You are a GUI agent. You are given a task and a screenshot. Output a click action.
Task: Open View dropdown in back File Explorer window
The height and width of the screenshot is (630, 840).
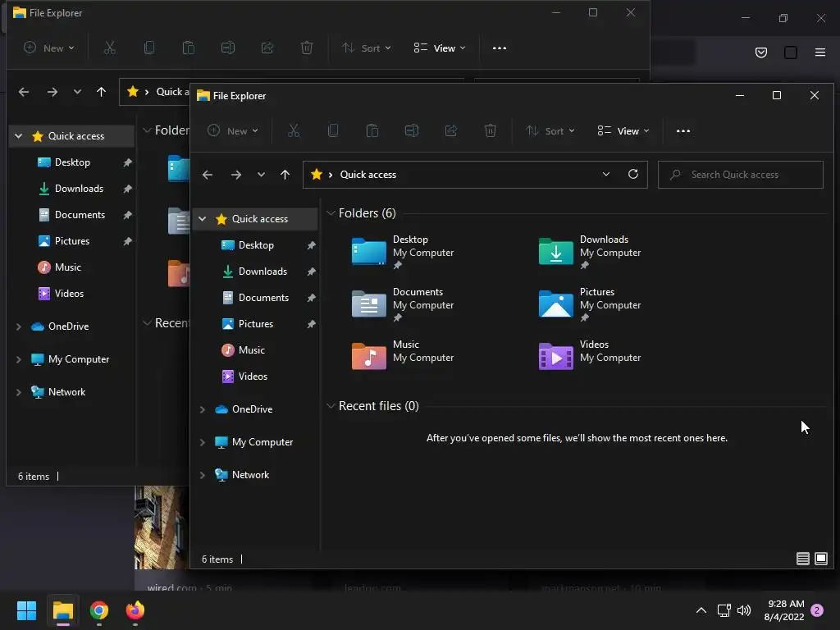coord(440,48)
